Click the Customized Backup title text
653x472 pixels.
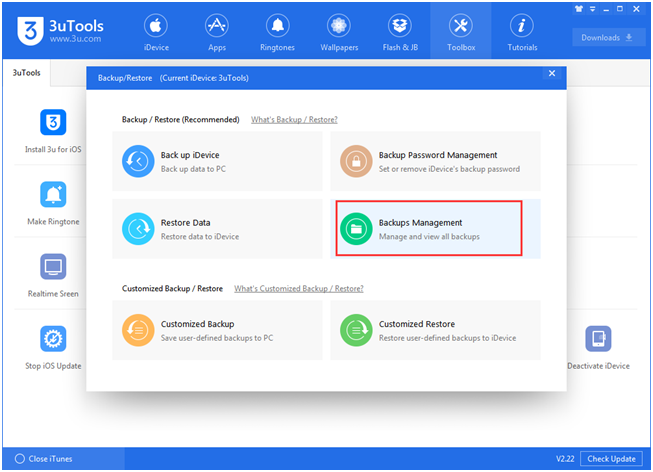(197, 324)
